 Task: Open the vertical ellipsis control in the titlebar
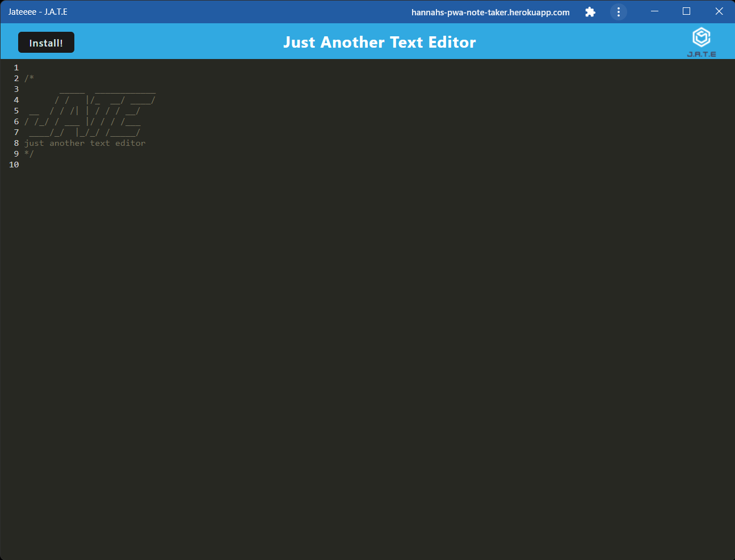(618, 11)
